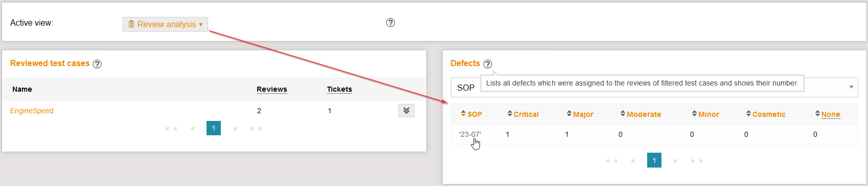Screen dimensions: 868x186
Task: Click help icon beside Reviewed test cases
Action: pyautogui.click(x=97, y=64)
